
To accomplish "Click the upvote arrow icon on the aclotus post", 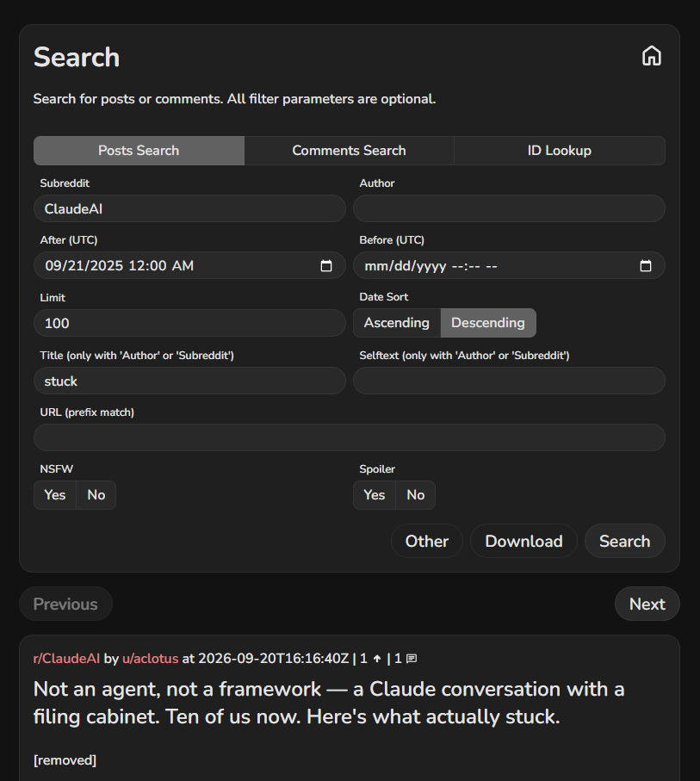I will point(377,659).
